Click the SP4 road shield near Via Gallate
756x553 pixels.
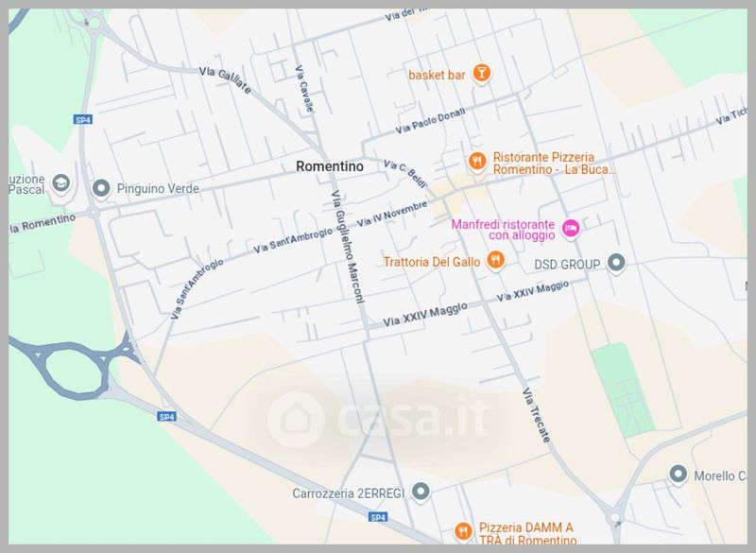pos(83,119)
